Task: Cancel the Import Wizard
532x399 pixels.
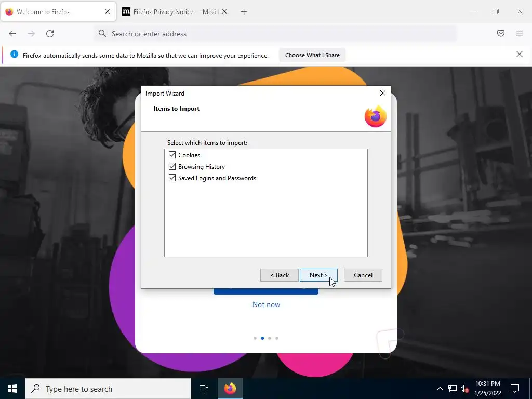Action: pyautogui.click(x=363, y=275)
